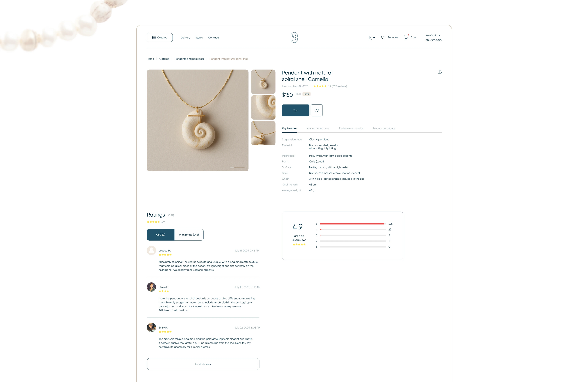Viewport: 588px width, 382px height.
Task: Open the Warranty and care tab
Action: pyautogui.click(x=318, y=128)
